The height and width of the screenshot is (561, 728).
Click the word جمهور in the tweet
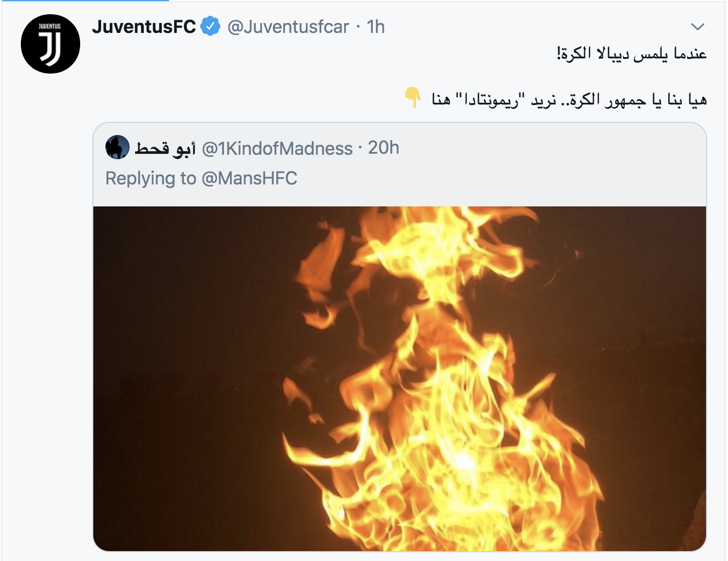626,100
